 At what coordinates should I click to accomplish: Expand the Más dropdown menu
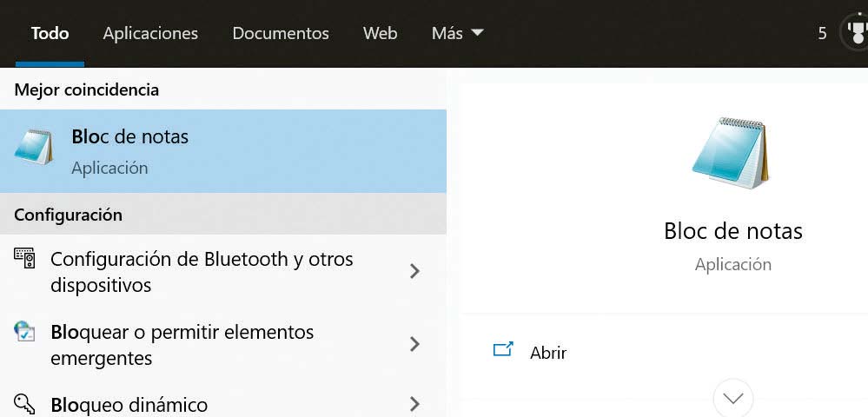457,33
